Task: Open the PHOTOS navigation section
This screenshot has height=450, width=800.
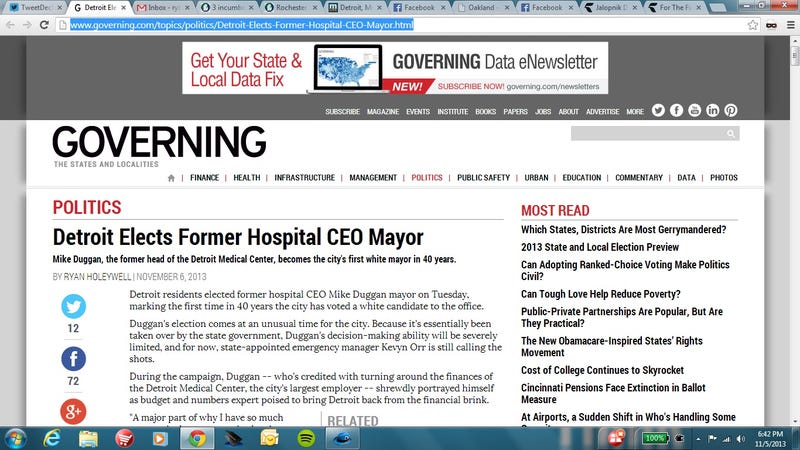Action: tap(724, 178)
